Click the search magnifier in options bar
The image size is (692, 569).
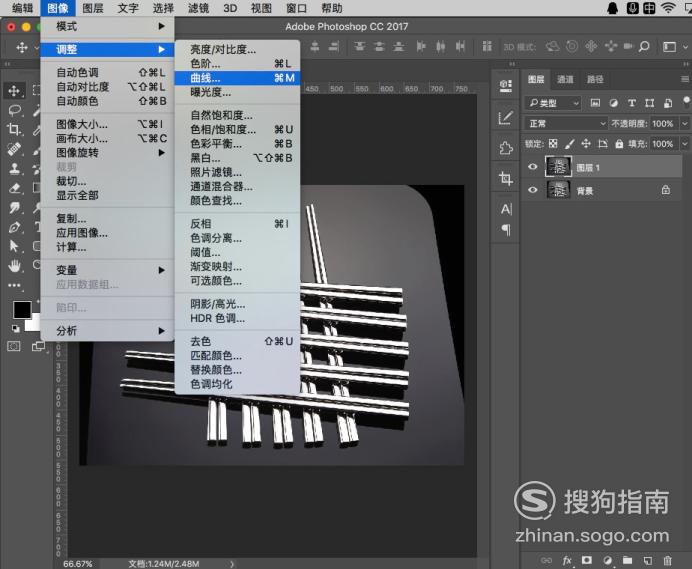click(644, 46)
